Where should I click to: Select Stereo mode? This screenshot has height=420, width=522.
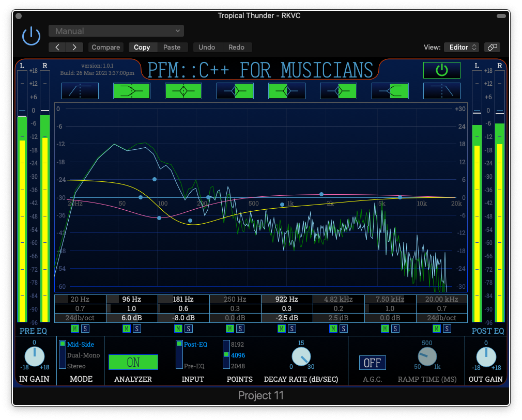[76, 366]
